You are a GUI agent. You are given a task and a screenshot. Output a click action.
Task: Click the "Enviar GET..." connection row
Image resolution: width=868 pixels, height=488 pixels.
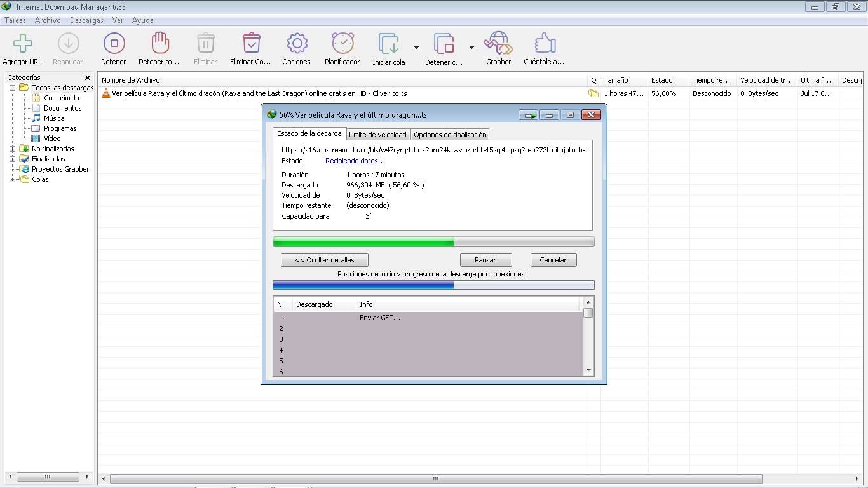click(428, 318)
